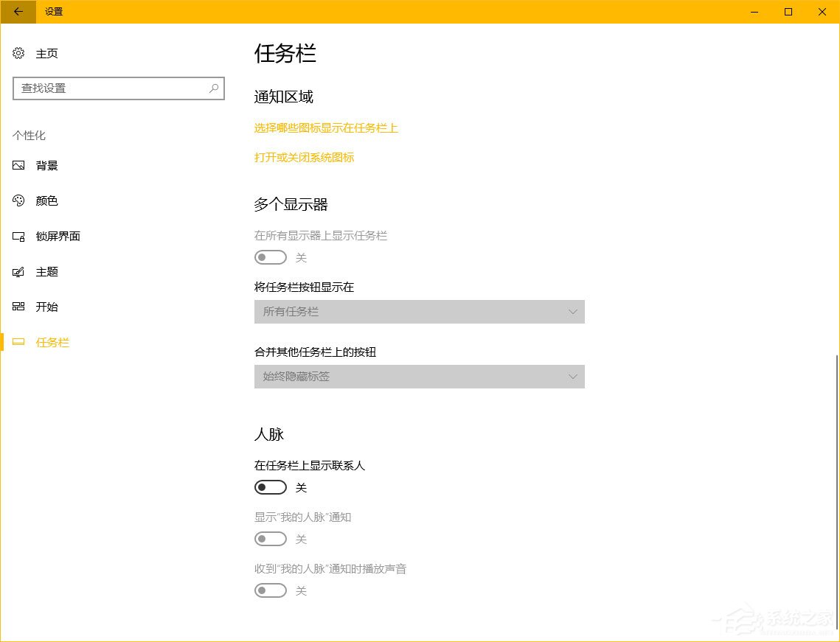Expand the 所有任务栏 combo box chevron
The image size is (840, 642).
(x=573, y=312)
